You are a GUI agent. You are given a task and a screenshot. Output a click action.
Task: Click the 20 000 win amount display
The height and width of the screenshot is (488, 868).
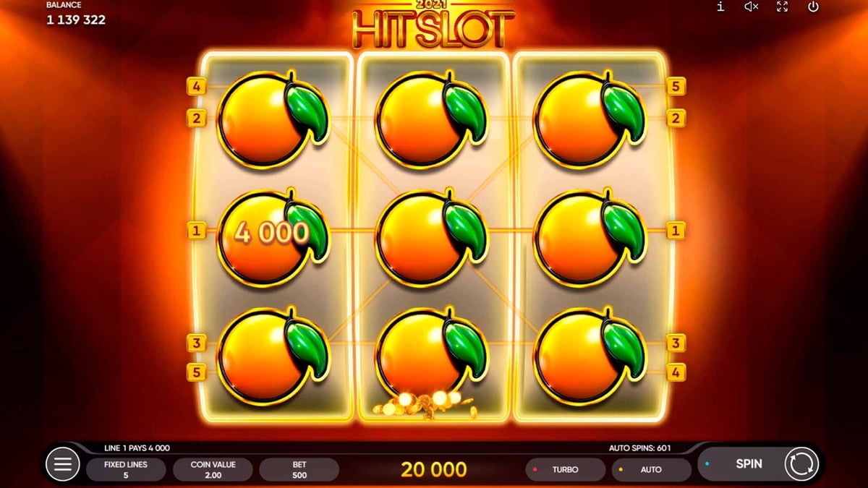click(434, 470)
